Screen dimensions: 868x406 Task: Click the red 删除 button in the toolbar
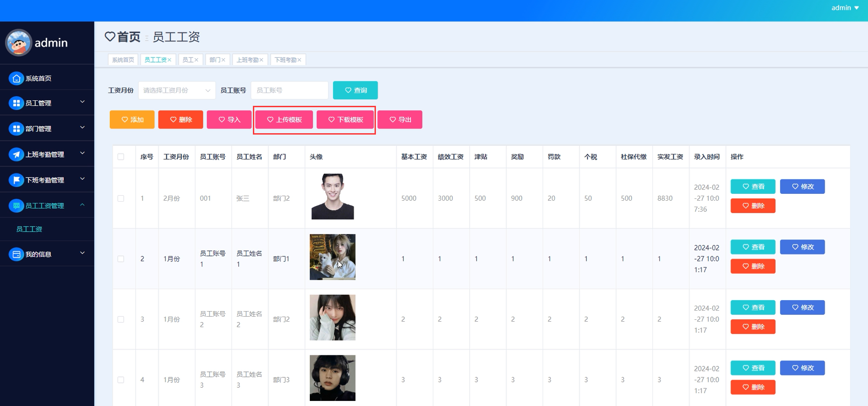coord(180,120)
